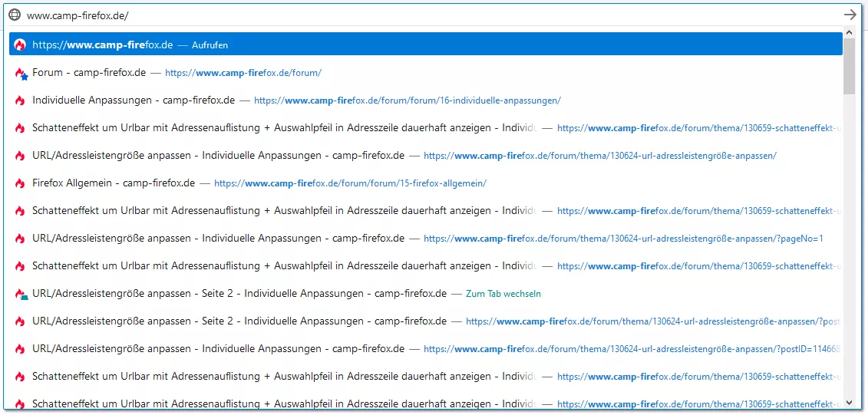
Task: Click the Go arrow in the address bar
Action: (x=850, y=15)
